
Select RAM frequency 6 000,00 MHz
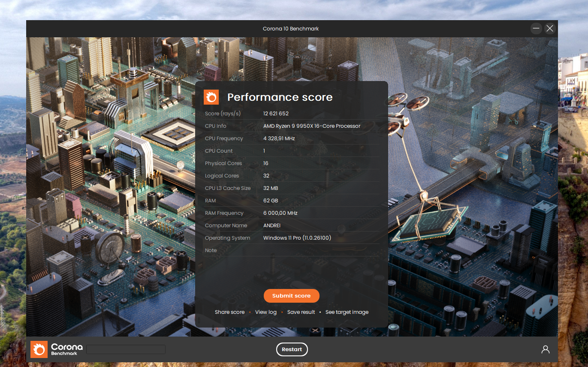pyautogui.click(x=280, y=213)
